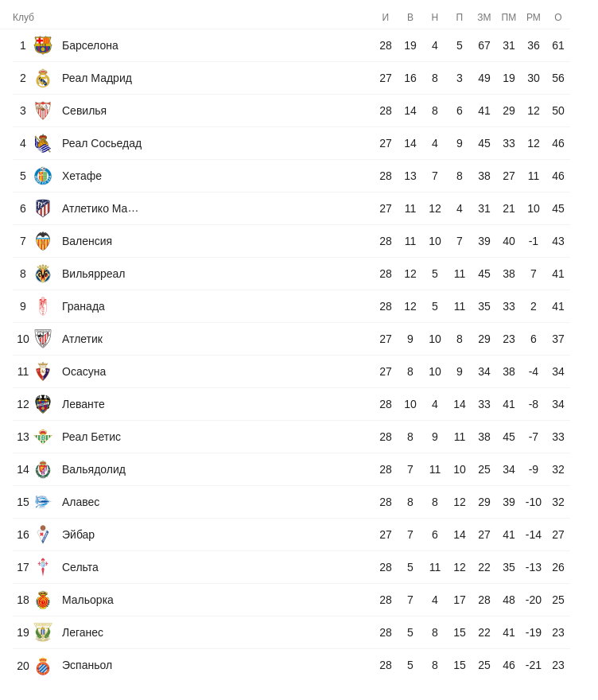Viewport: 598px width, 700px height.
Task: Open the Осасуна team link
Action: tap(83, 371)
